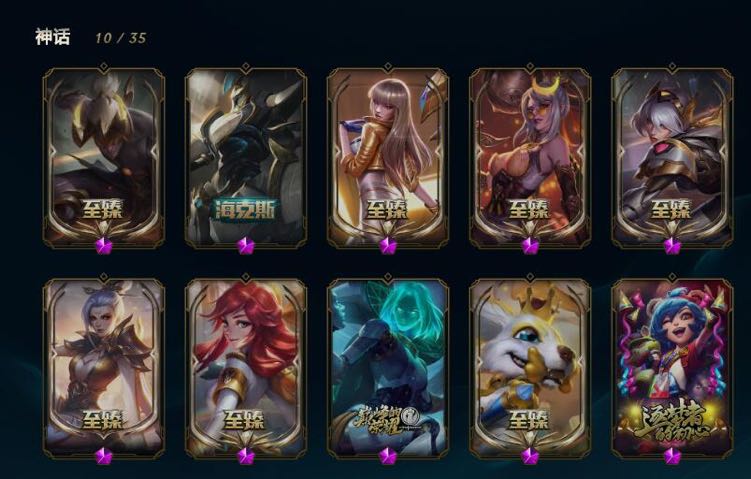
Task: Open the silver-haired armored 至臻 card in the first row
Action: click(x=672, y=157)
